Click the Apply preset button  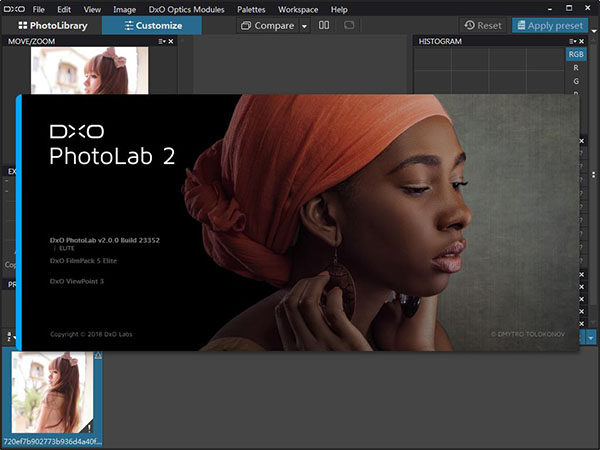550,26
